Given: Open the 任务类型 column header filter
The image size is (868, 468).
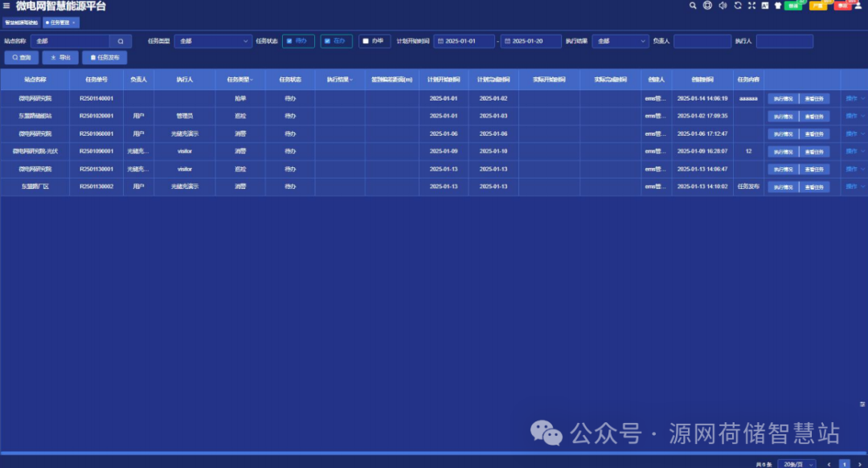Looking at the screenshot, I should point(252,80).
